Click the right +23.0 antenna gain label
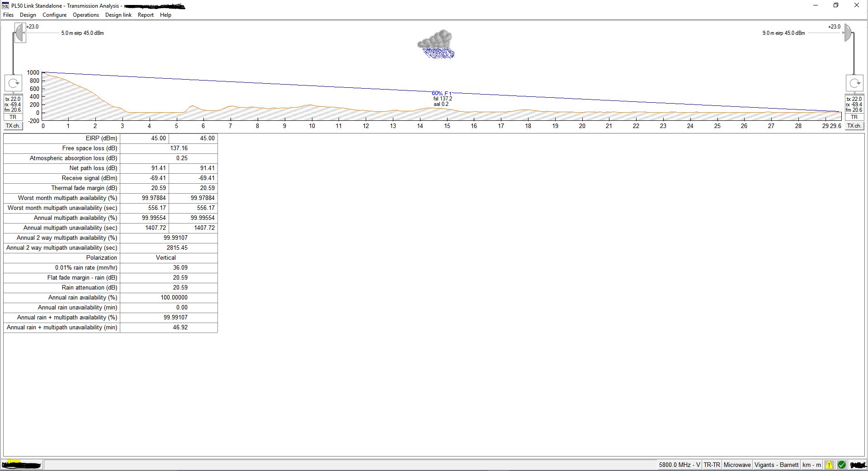The width and height of the screenshot is (868, 471). tap(834, 27)
